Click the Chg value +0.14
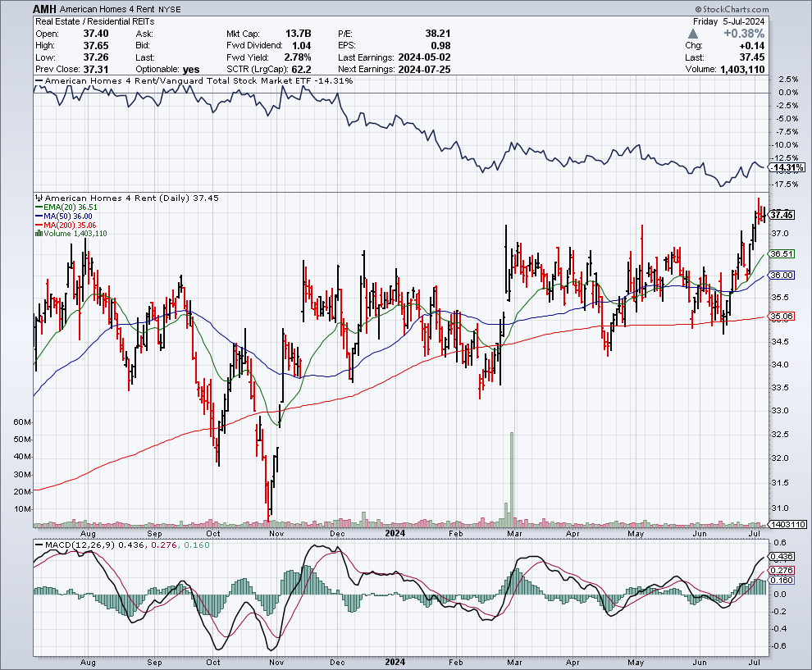The width and height of the screenshot is (812, 670). point(751,46)
